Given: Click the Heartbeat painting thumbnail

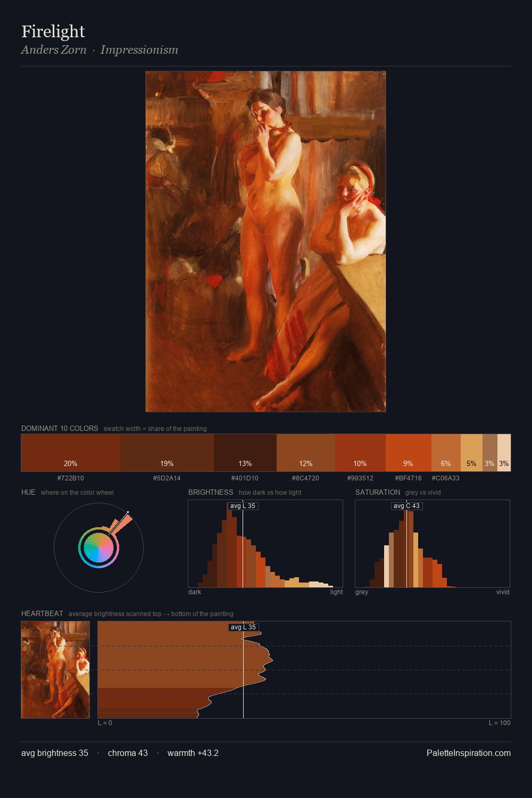Looking at the screenshot, I should 55,670.
